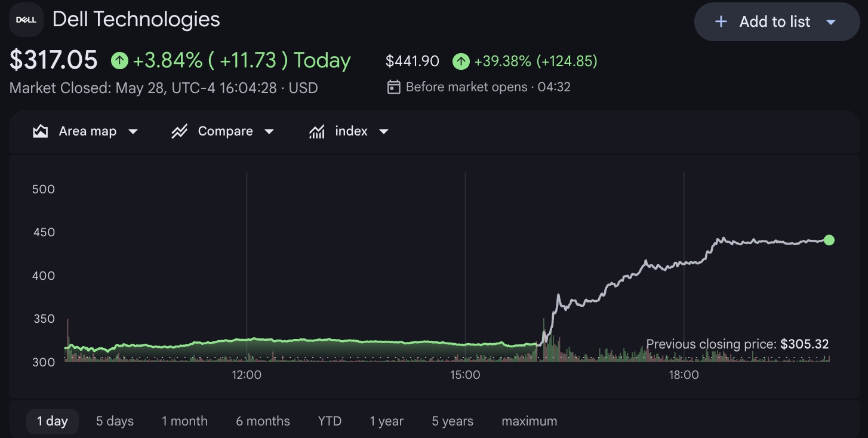Click the 450 price axis label
The image size is (868, 438).
tap(43, 232)
